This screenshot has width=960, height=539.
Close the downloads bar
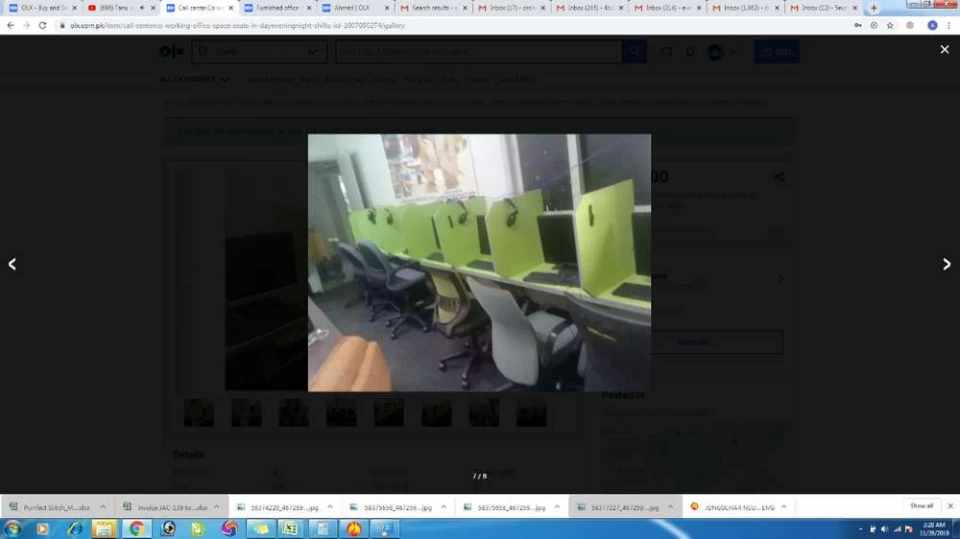(x=950, y=506)
